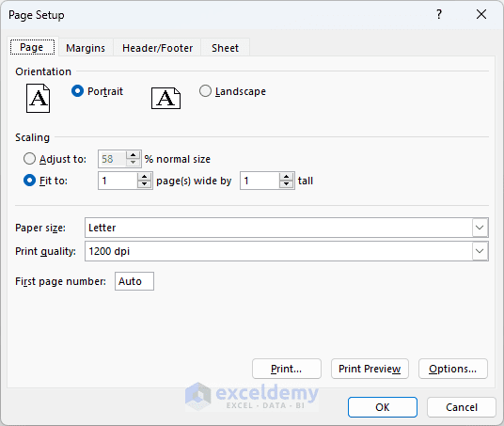Close the Page Setup dialog
This screenshot has width=504, height=426.
click(x=481, y=14)
